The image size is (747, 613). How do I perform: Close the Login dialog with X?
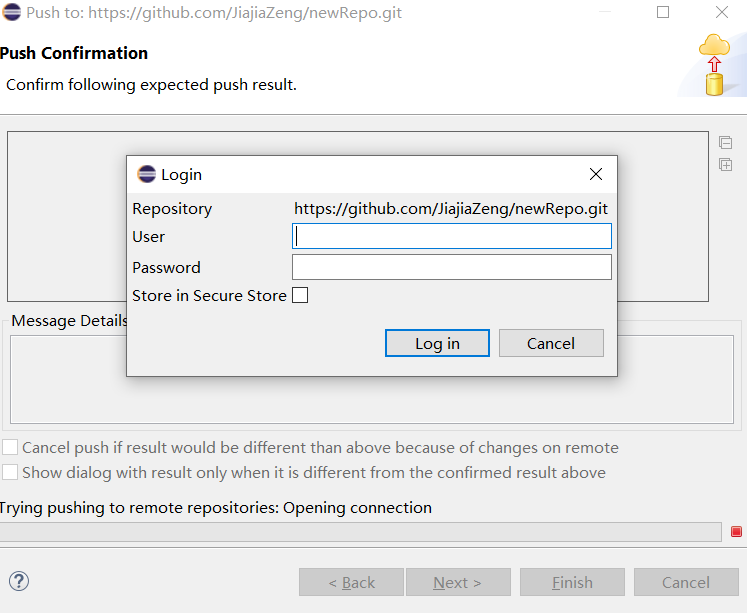[596, 174]
